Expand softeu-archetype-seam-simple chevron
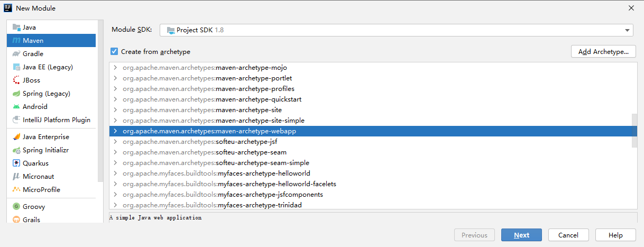The image size is (644, 247). coord(115,163)
